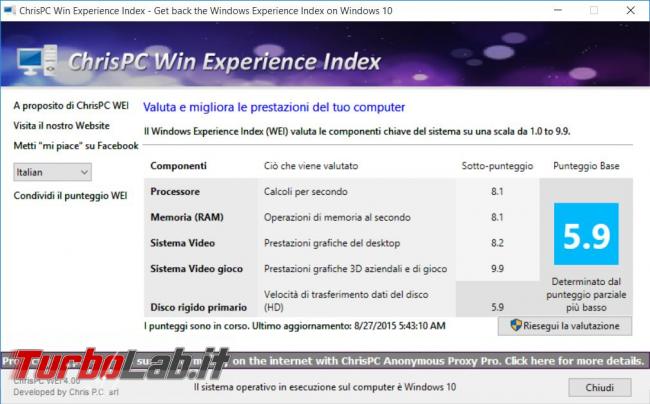650x404 pixels.
Task: Click the Componenti column header
Action: pos(178,166)
